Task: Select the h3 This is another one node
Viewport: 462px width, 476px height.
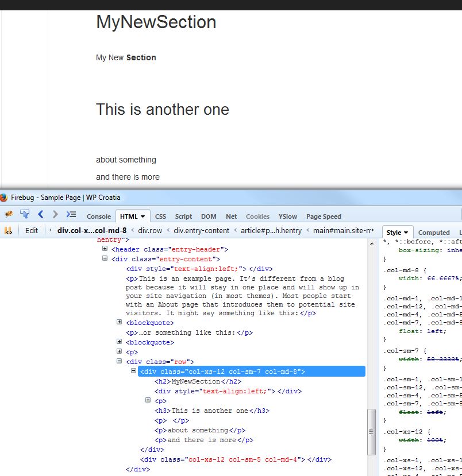Action: (x=212, y=411)
